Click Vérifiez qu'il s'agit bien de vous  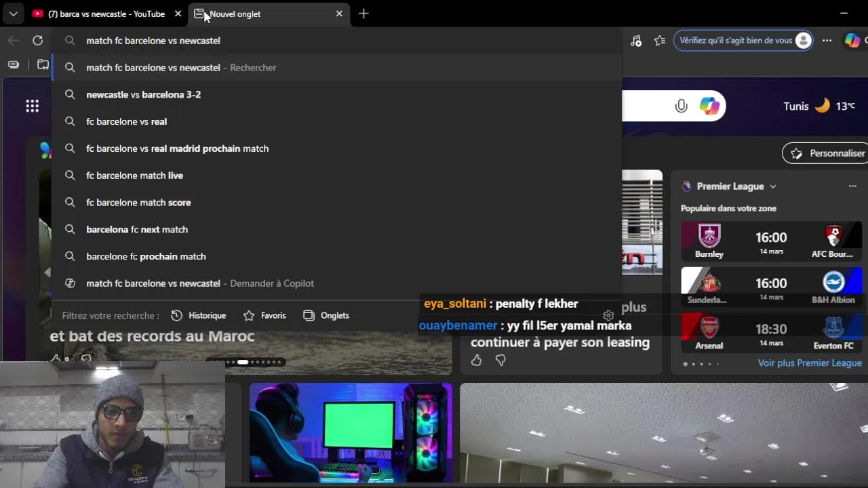click(x=743, y=41)
